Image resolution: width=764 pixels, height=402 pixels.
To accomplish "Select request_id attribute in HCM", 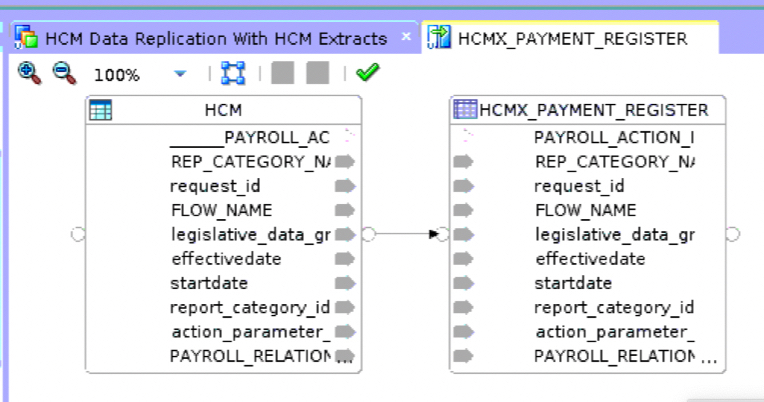I will [x=215, y=186].
